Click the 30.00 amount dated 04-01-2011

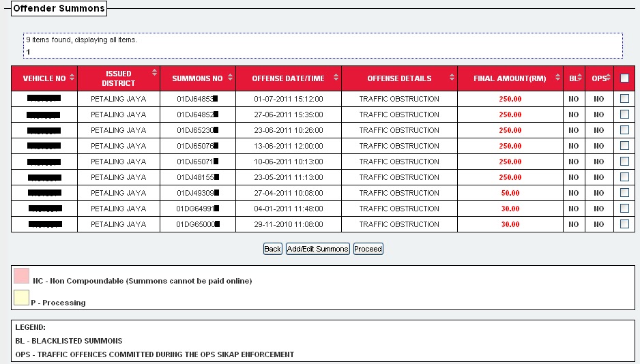pos(510,209)
